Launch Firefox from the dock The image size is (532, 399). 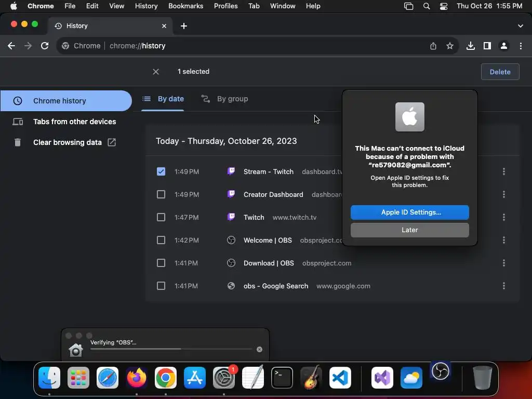point(137,377)
